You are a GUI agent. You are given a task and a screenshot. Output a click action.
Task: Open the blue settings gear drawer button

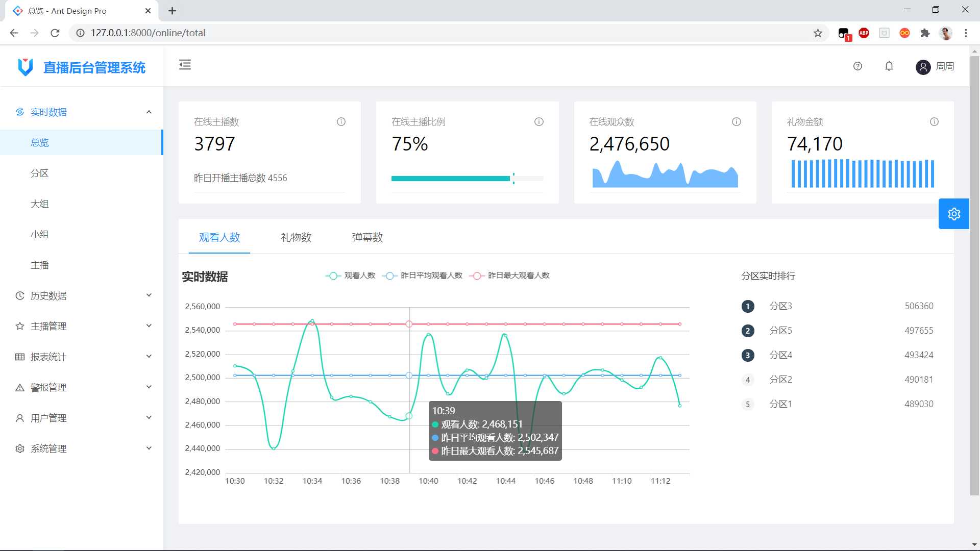click(954, 214)
